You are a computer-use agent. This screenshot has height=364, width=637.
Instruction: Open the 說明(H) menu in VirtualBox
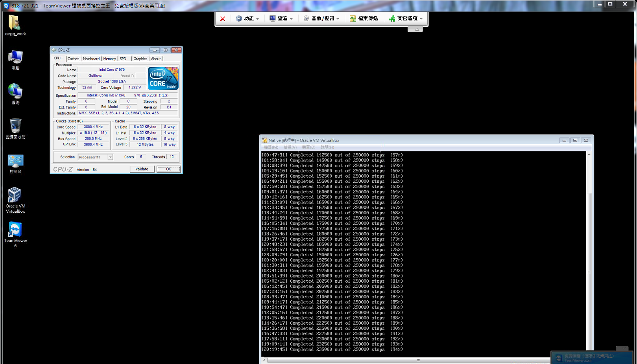coord(327,147)
